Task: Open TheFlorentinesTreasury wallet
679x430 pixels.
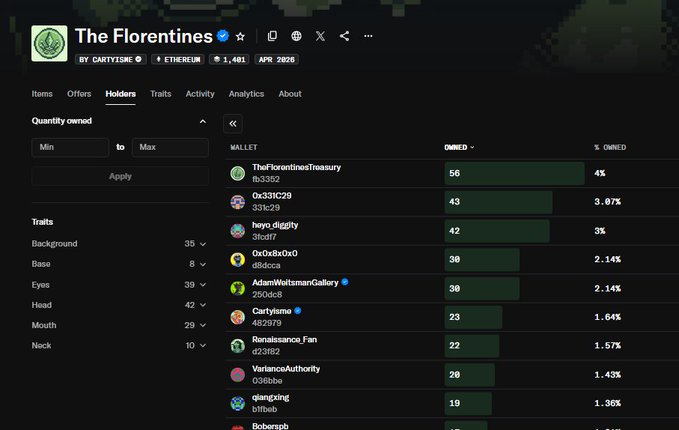Action: click(296, 167)
